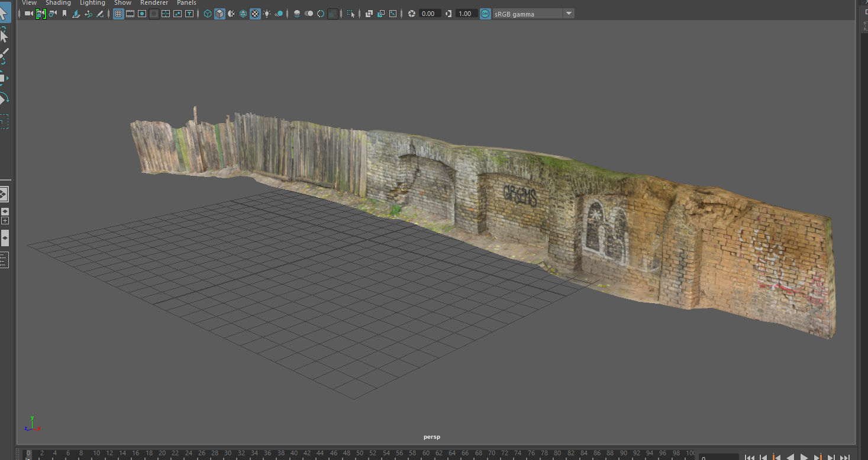The image size is (868, 460).
Task: Open the sRGB gamma dropdown
Action: point(533,14)
